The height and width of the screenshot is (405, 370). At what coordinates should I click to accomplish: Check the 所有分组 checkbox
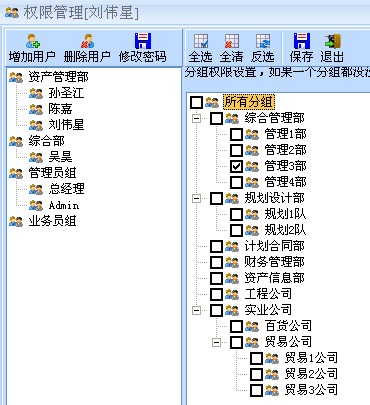[x=196, y=102]
